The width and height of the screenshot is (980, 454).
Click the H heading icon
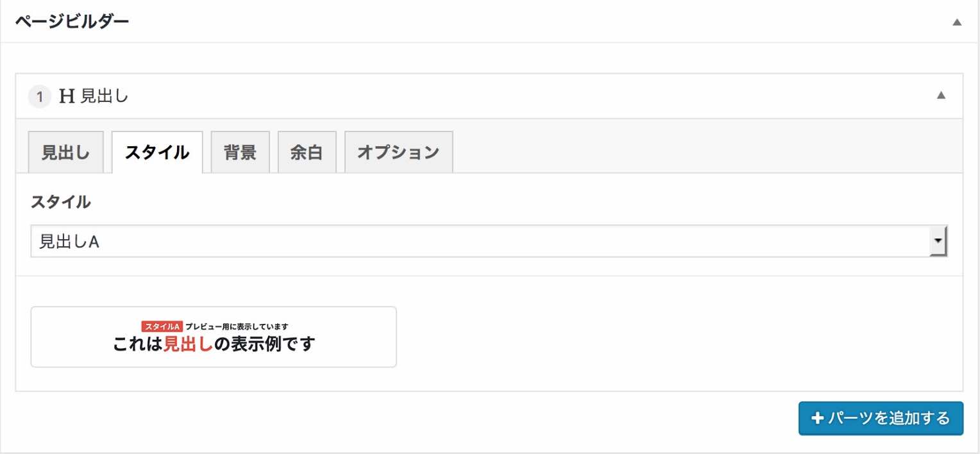coord(67,97)
